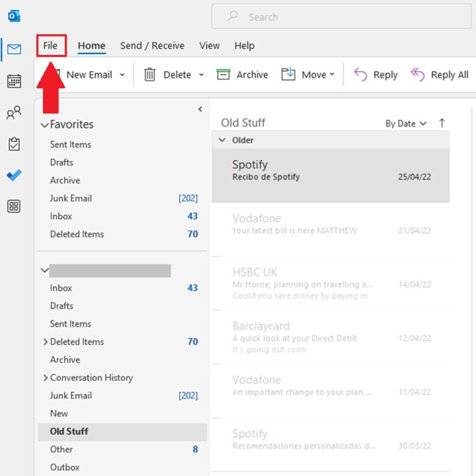The image size is (476, 476).
Task: Open the To Do checkmark icon
Action: tap(13, 175)
